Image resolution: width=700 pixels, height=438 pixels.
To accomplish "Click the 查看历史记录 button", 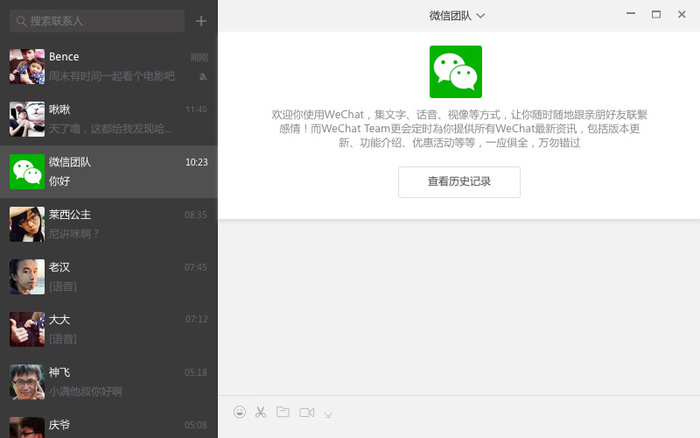I will [459, 182].
